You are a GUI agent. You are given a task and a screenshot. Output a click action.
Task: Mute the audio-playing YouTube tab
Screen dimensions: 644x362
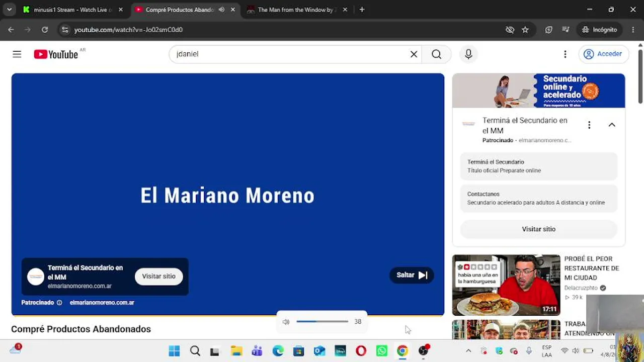point(221,10)
